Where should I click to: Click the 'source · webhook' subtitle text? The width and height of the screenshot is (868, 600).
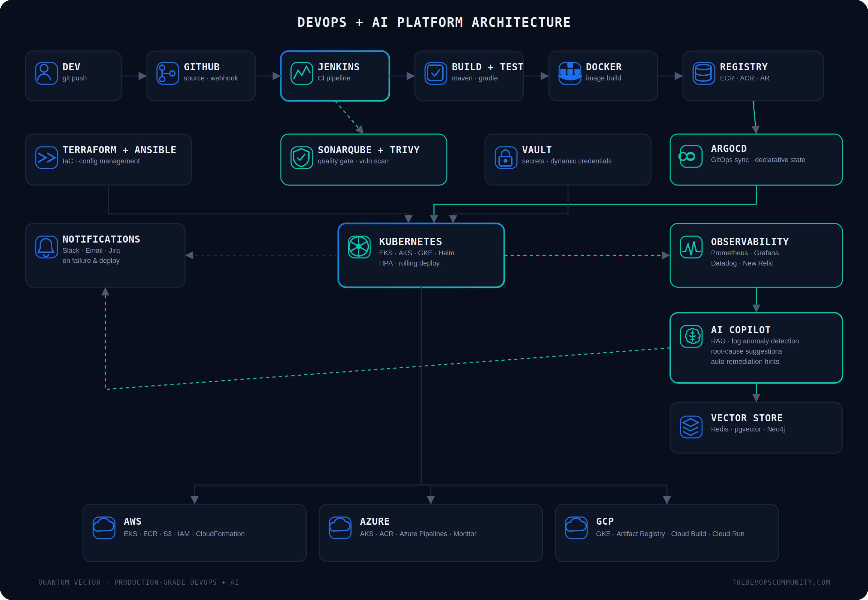pyautogui.click(x=211, y=78)
